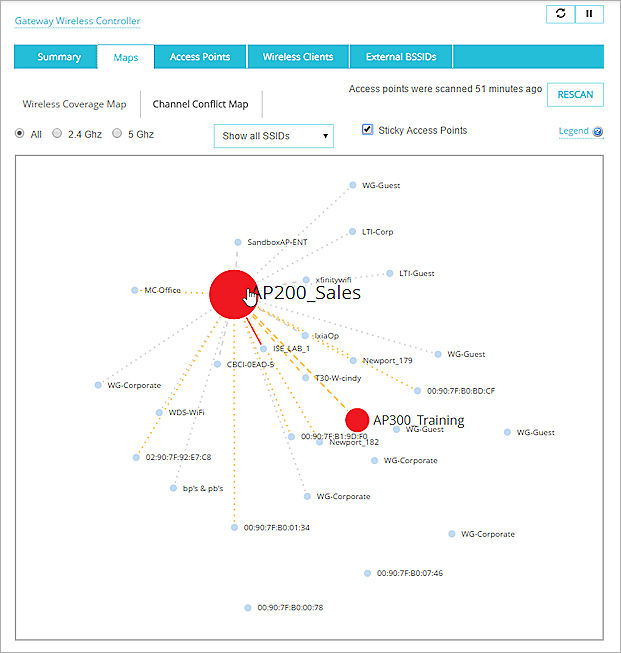
Task: Click the Legend help icon
Action: pyautogui.click(x=598, y=132)
